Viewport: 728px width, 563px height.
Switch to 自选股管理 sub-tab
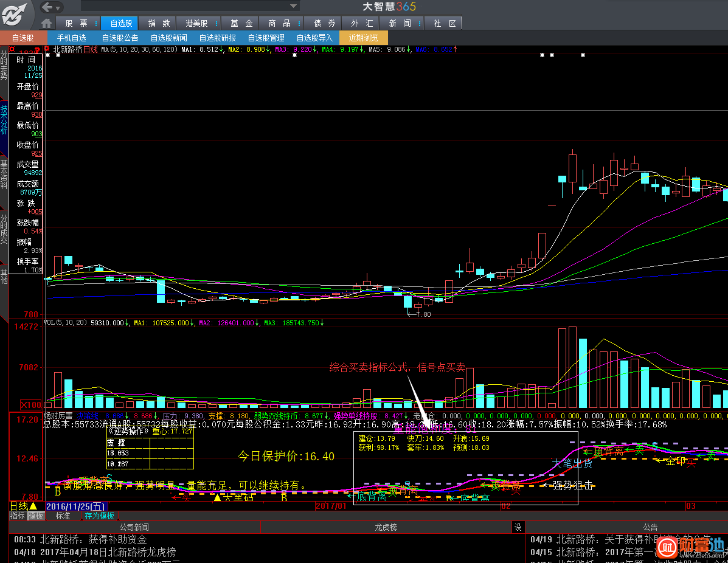coord(266,38)
